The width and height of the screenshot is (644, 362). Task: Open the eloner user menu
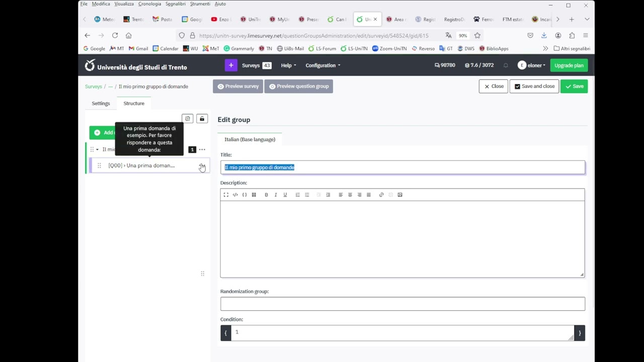coord(532,65)
